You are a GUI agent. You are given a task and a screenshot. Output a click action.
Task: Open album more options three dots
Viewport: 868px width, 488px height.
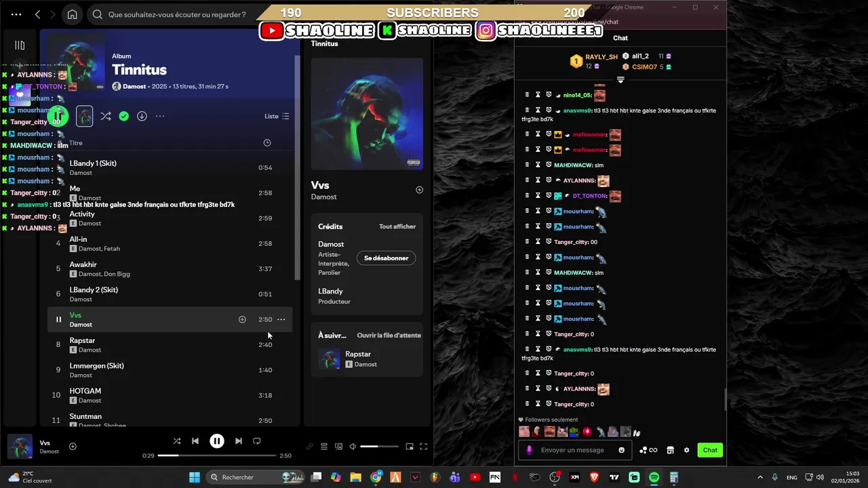[160, 116]
